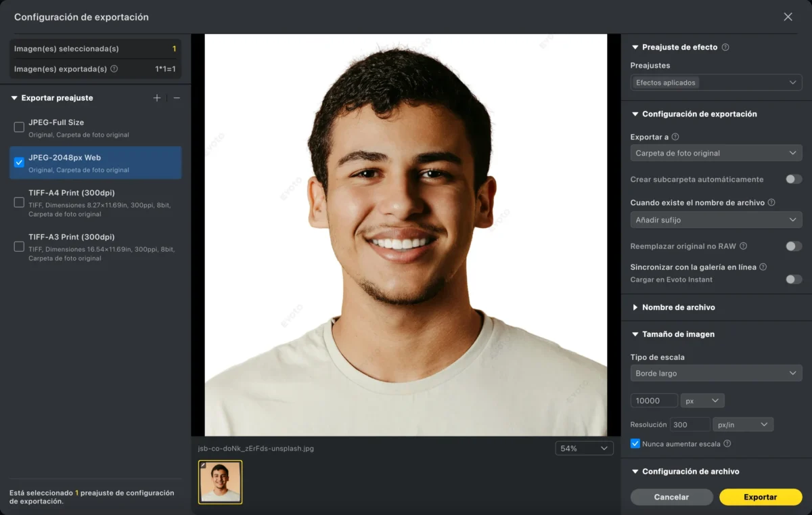The height and width of the screenshot is (515, 812).
Task: Click help icon beside Reemplazar original no RAW
Action: tap(743, 246)
